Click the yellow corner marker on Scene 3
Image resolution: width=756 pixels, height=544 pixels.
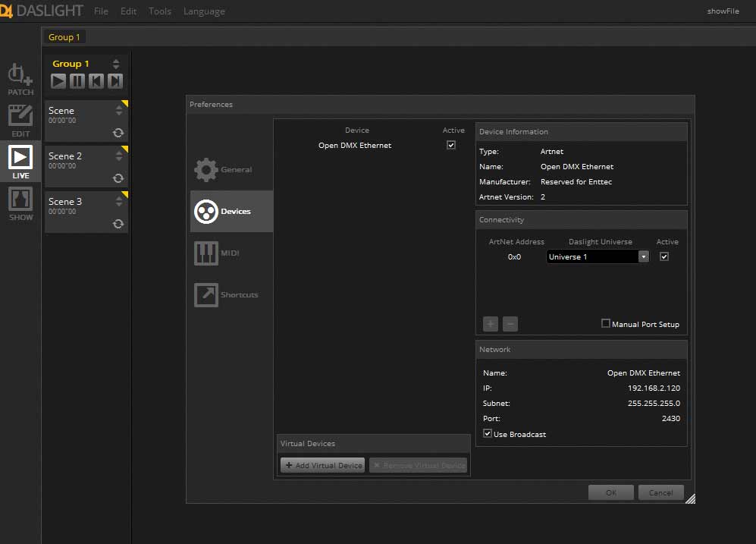[x=125, y=194]
